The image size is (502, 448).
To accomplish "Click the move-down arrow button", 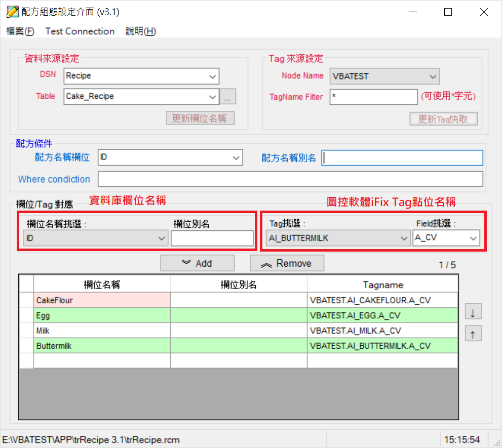I will coord(473,312).
